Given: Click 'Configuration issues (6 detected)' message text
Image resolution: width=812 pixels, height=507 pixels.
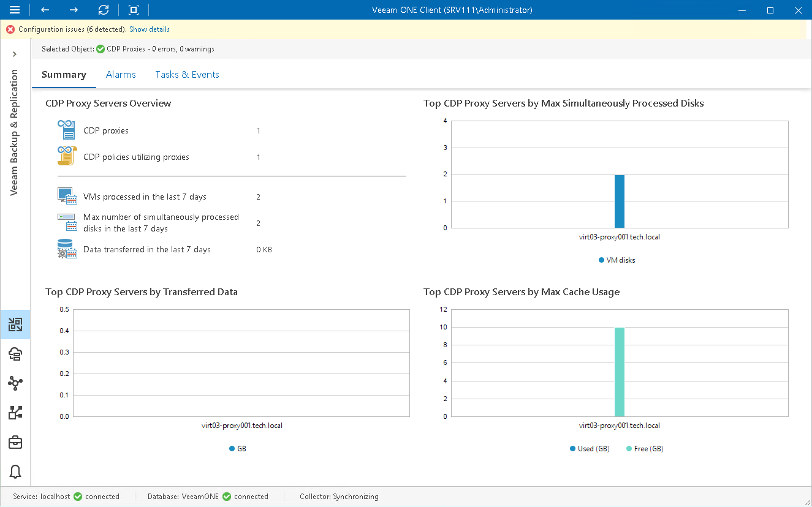Looking at the screenshot, I should 73,29.
